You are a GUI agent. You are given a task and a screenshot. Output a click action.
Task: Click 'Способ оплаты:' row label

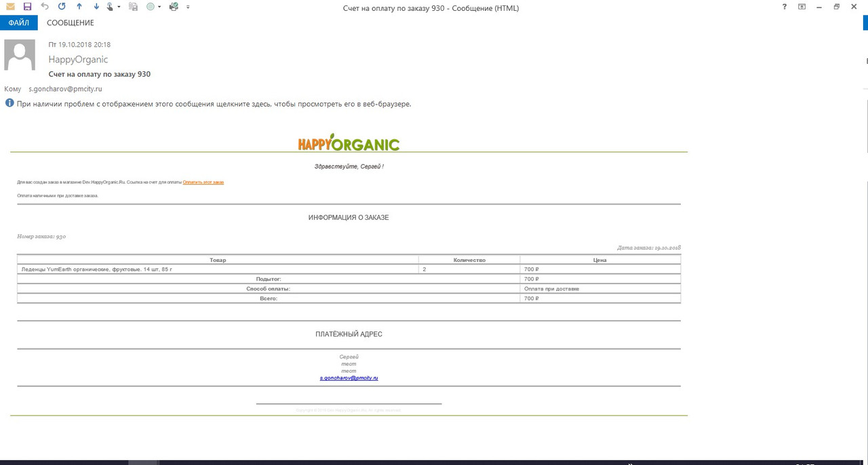(268, 289)
